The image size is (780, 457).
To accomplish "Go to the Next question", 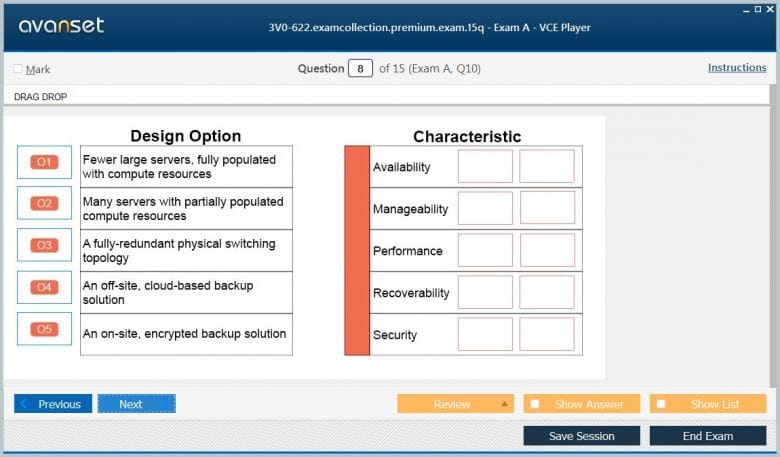I will (137, 404).
